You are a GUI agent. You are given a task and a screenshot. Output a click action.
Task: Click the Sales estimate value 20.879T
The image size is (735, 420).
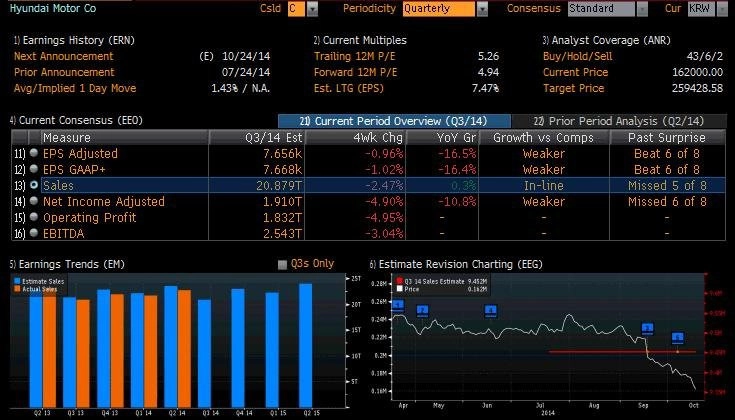pyautogui.click(x=279, y=186)
